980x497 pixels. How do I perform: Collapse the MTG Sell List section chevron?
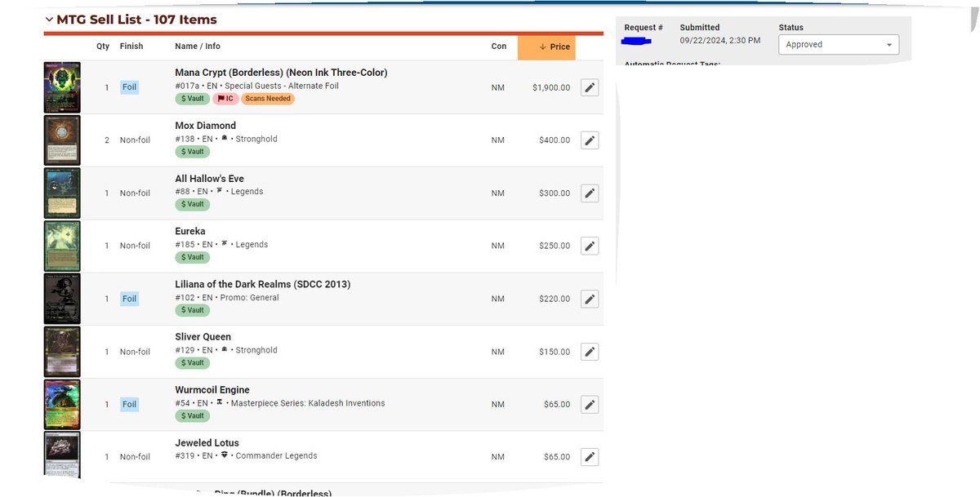(49, 20)
